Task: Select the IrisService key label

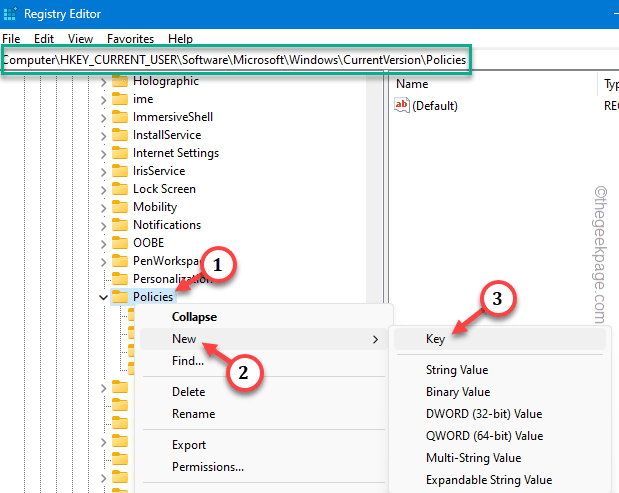Action: coord(159,171)
